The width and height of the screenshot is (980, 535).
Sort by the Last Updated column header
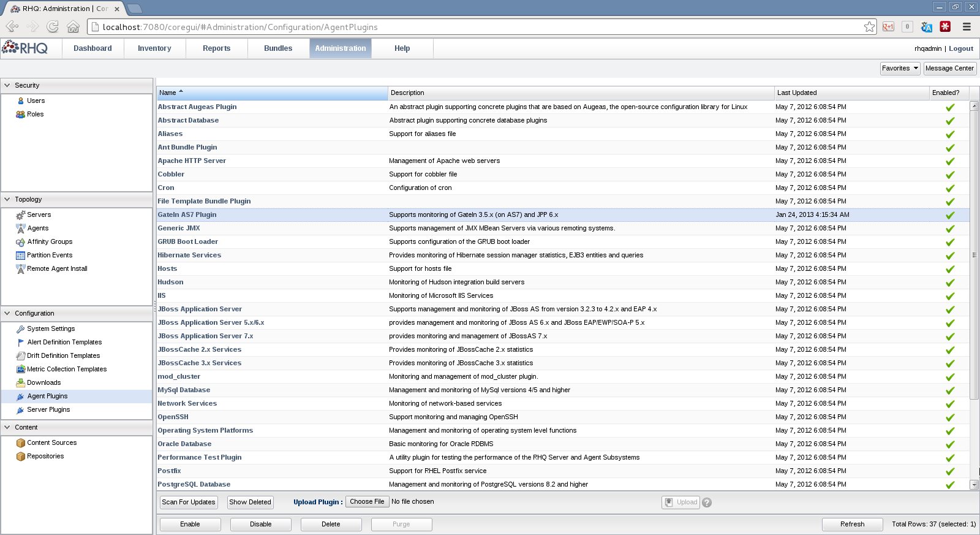[852, 93]
